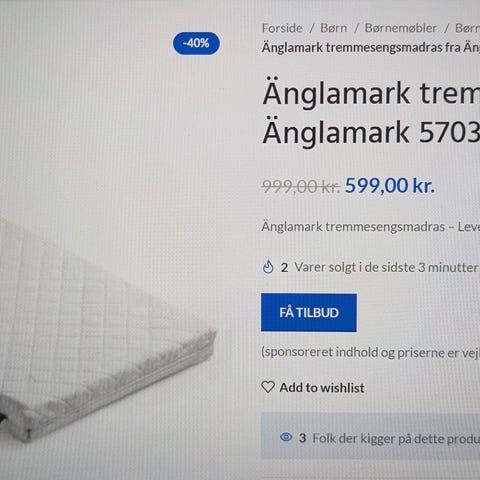
Task: Click the green tag on mattress corner
Action: point(3,419)
